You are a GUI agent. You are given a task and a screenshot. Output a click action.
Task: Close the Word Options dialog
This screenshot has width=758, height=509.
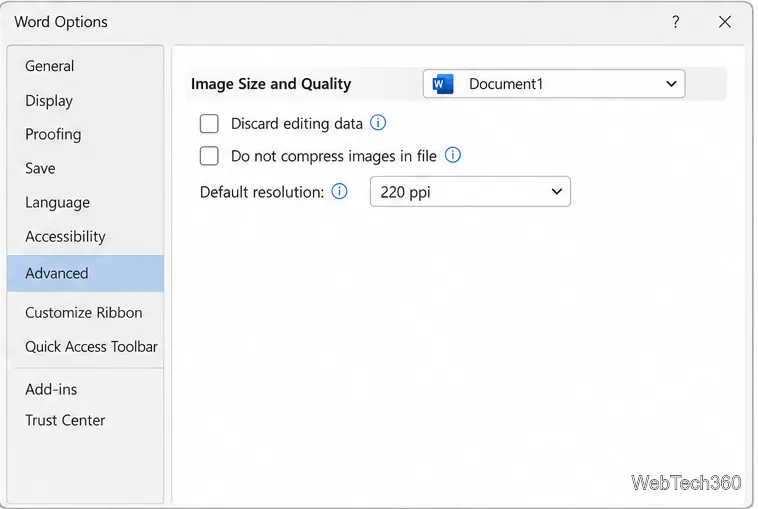pyautogui.click(x=725, y=22)
